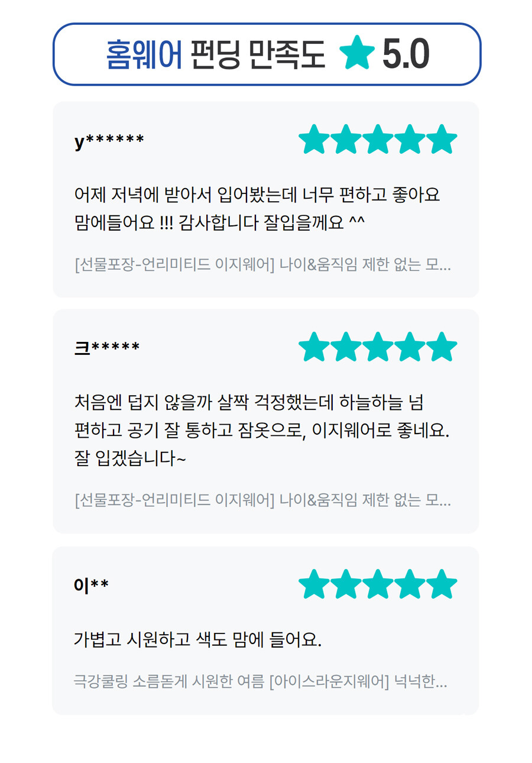Tap the fifth star in y****** review rating
The width and height of the screenshot is (532, 763).
pos(442,140)
